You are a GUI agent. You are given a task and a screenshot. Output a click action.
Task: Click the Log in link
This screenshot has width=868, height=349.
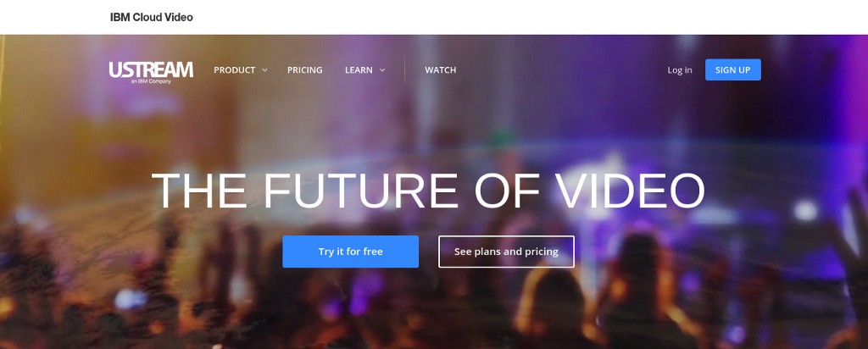point(680,70)
